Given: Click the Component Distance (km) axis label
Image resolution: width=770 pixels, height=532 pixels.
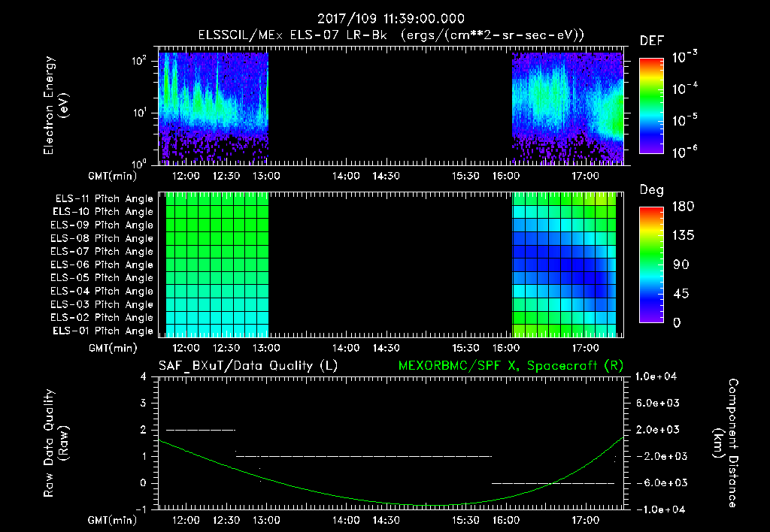Looking at the screenshot, I should pos(726,443).
